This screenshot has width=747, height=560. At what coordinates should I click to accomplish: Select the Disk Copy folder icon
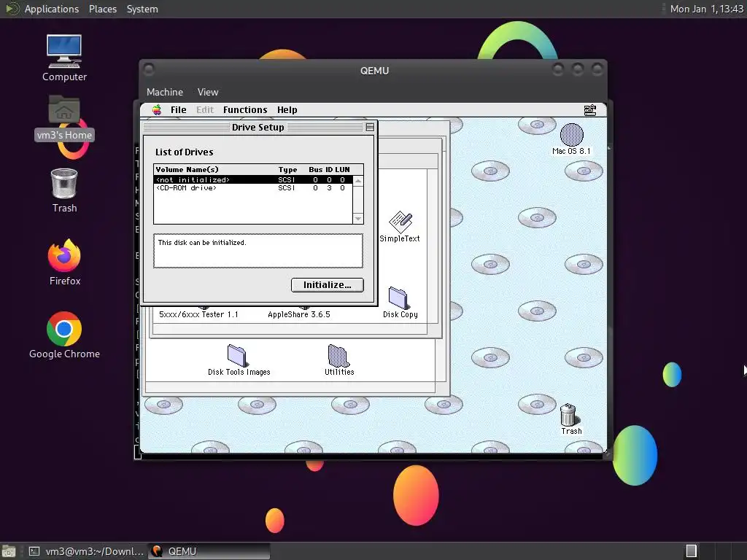[x=398, y=298]
